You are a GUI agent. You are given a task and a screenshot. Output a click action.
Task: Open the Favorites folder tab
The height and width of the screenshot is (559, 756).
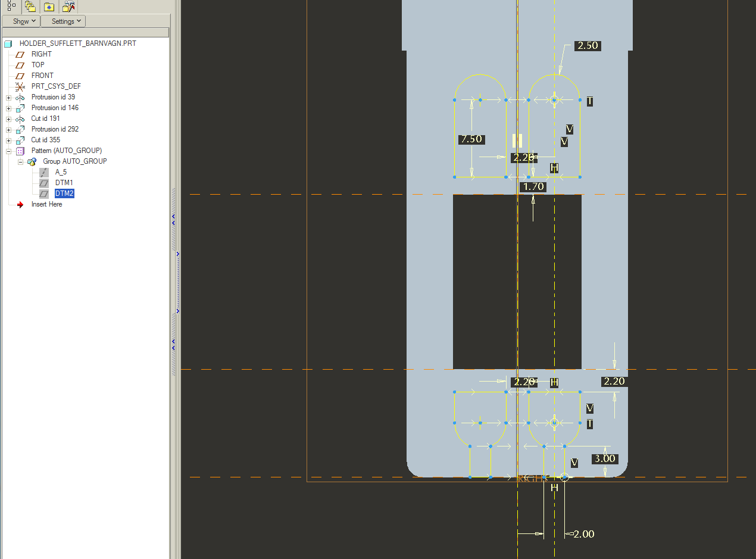tap(49, 7)
